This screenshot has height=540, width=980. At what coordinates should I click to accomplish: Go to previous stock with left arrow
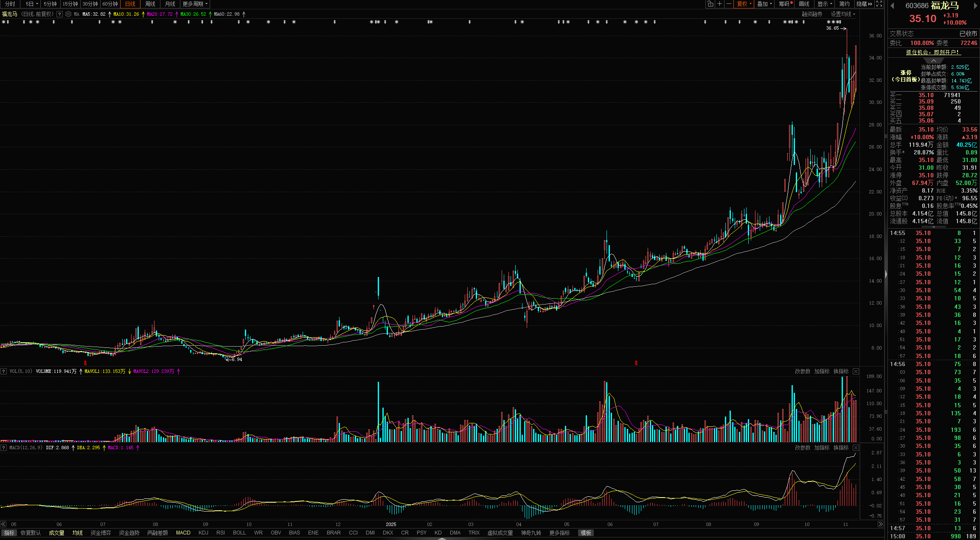pos(892,6)
